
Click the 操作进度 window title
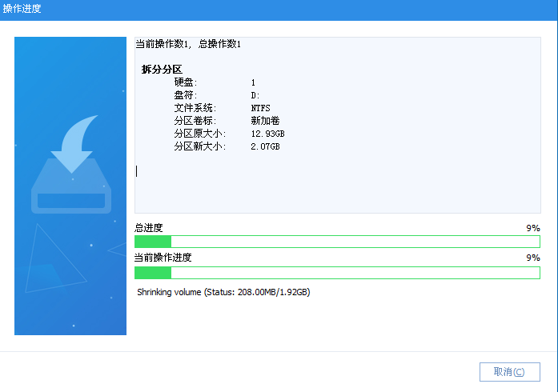click(22, 9)
